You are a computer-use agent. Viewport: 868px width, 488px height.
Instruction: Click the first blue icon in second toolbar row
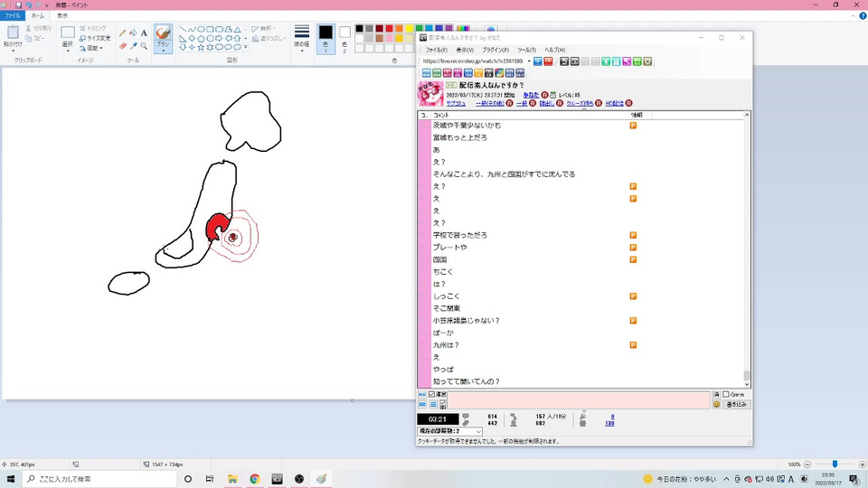(426, 73)
